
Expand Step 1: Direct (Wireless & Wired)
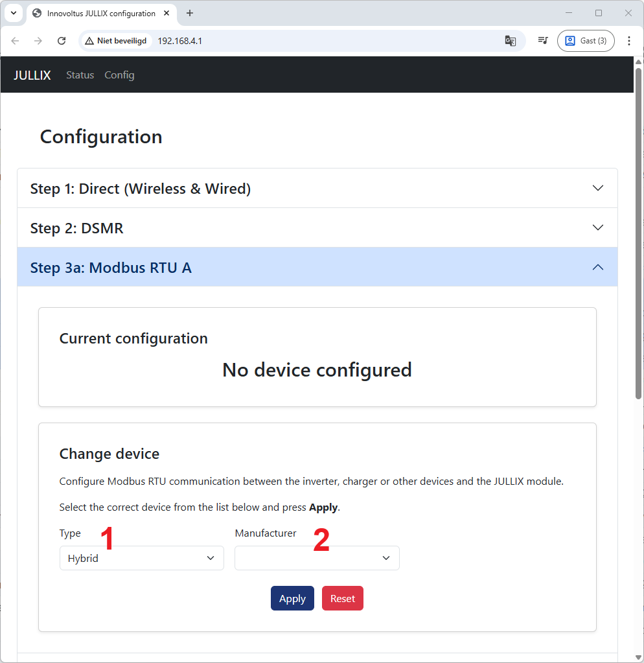tap(317, 189)
